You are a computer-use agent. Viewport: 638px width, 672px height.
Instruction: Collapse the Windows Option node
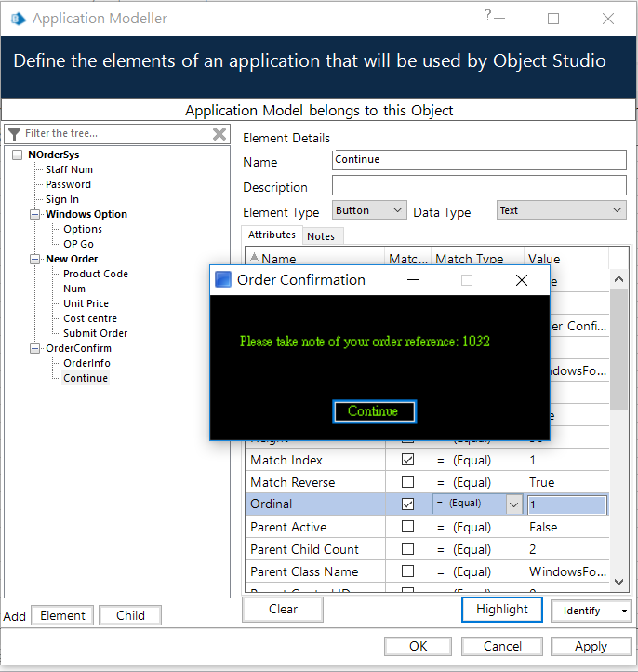[x=34, y=214]
